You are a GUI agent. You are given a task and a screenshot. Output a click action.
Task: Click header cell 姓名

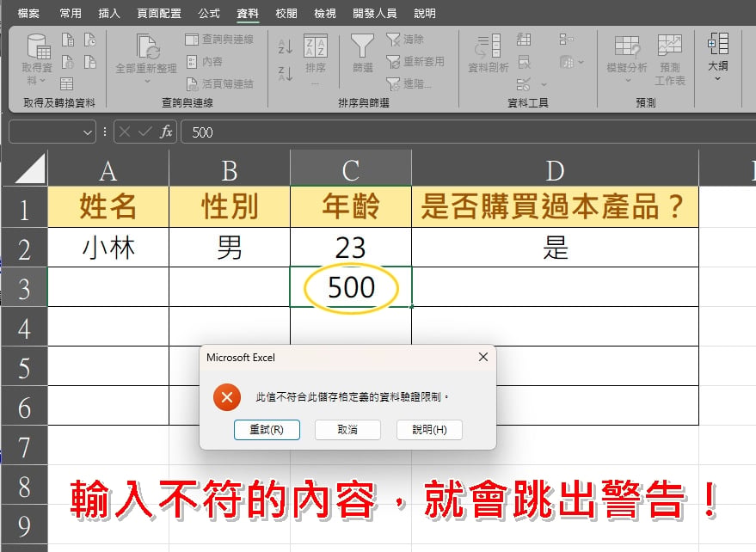(x=108, y=207)
